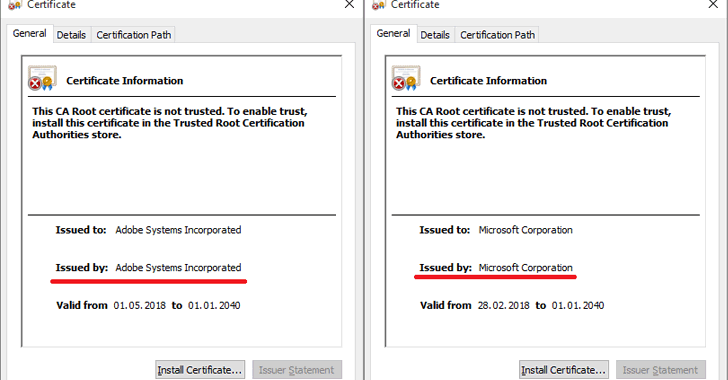Open the General tab in the Microsoft certificate window
The width and height of the screenshot is (728, 380).
pos(393,33)
